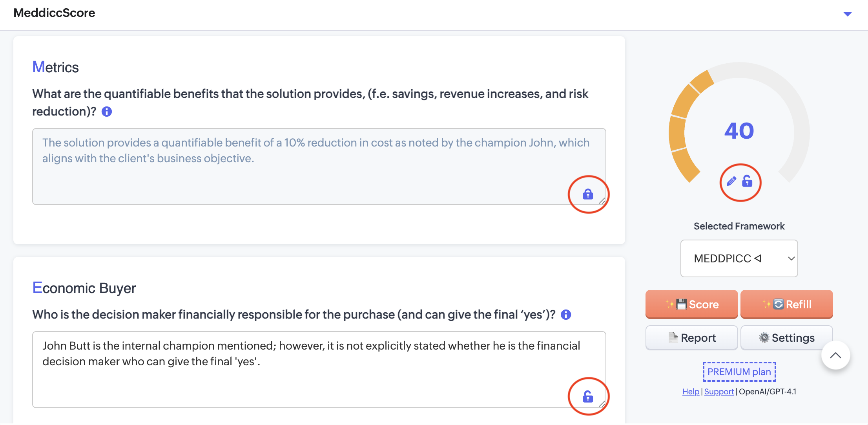The width and height of the screenshot is (868, 425).
Task: Collapse the MeddiccScore panel with the top arrow
Action: coord(848,14)
